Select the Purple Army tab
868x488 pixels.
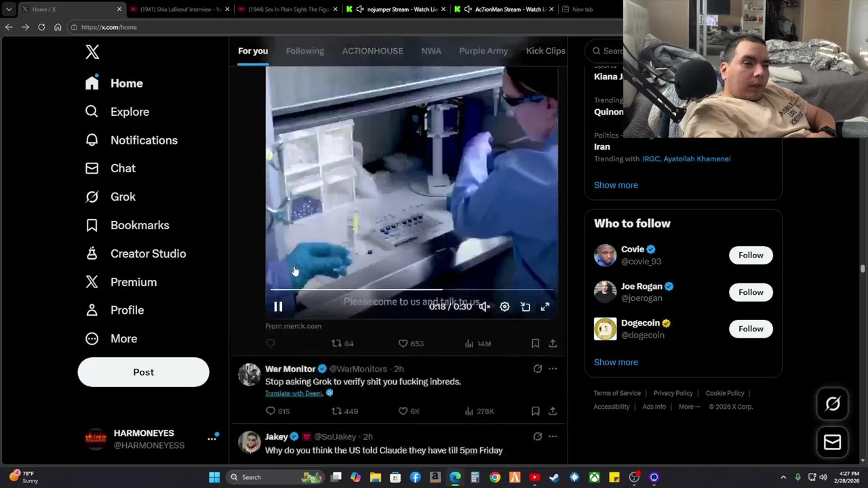(x=484, y=51)
